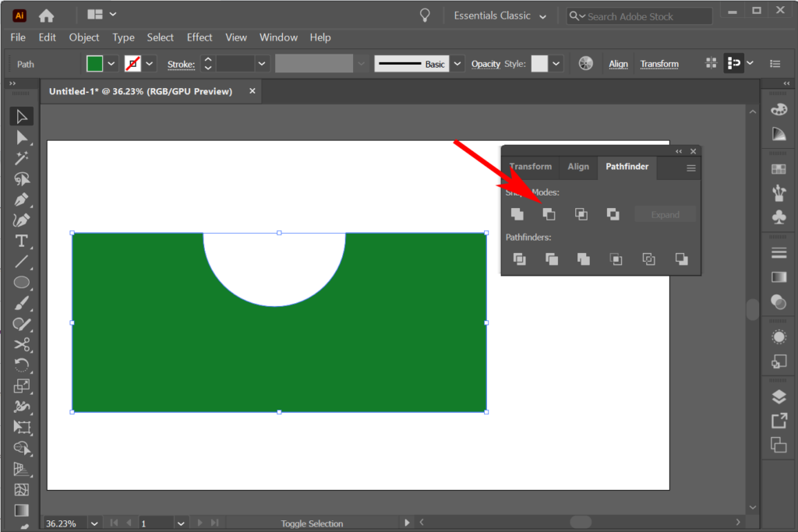The height and width of the screenshot is (532, 798).
Task: Select the Unite shape mode in Pathfinder
Action: point(517,215)
